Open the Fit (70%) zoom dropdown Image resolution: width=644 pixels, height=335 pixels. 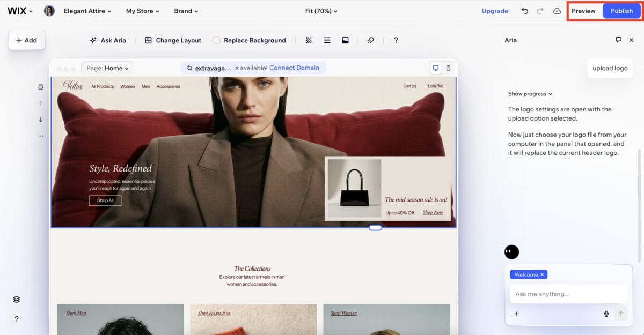pos(321,11)
